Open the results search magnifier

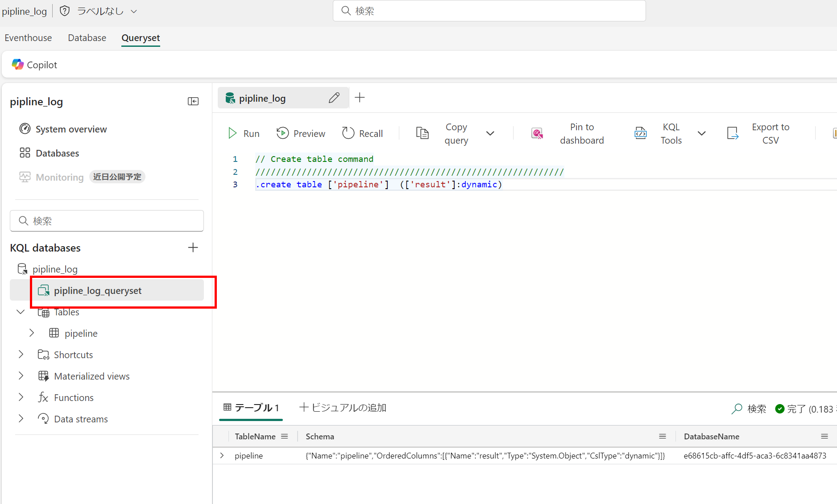point(737,409)
